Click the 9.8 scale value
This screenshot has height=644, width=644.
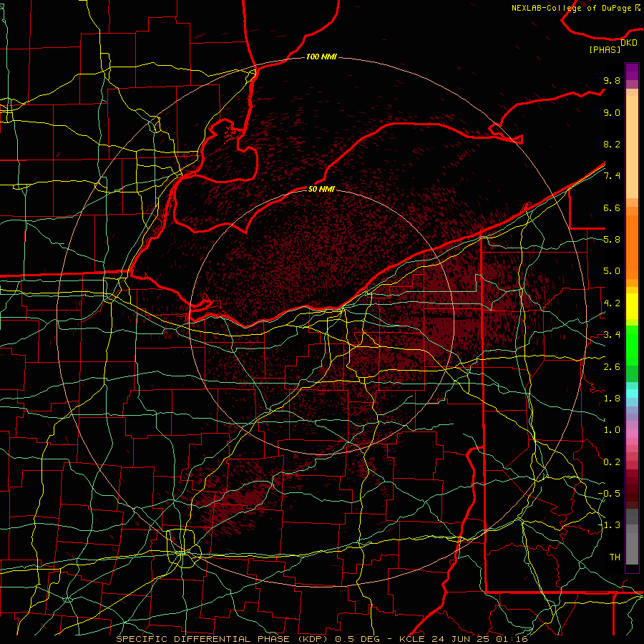point(612,80)
